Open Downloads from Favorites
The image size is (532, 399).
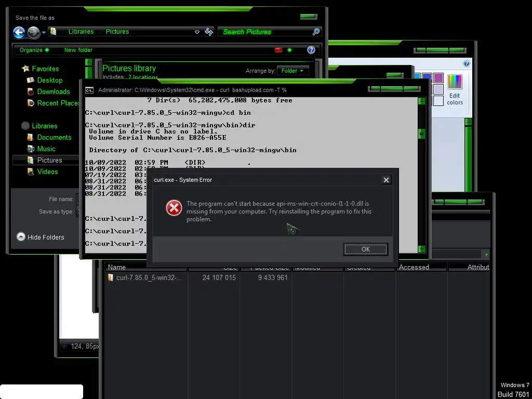click(x=54, y=91)
